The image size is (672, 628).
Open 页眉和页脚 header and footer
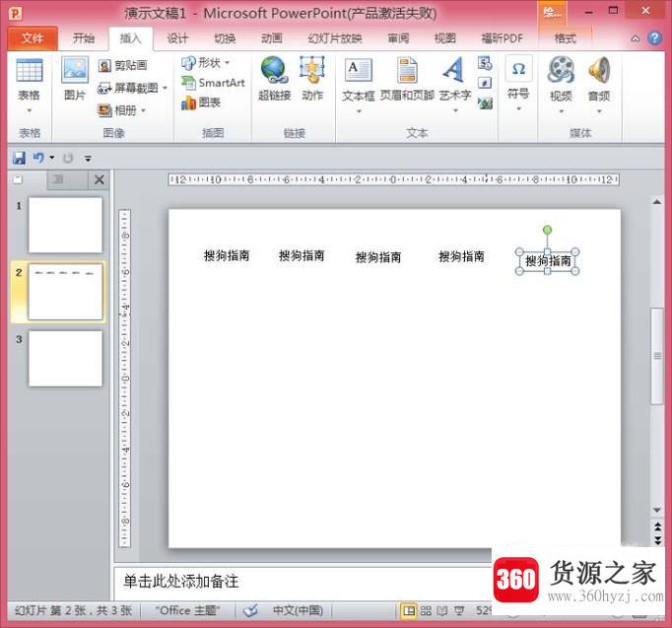(407, 80)
